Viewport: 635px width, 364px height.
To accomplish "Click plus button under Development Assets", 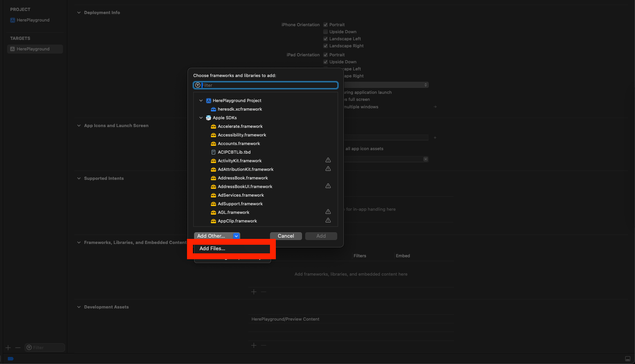I will click(254, 345).
